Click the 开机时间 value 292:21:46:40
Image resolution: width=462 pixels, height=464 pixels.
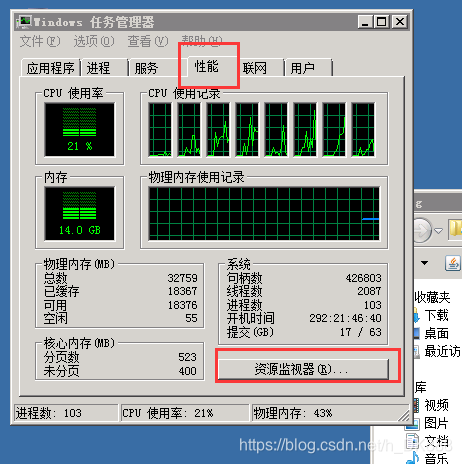(345, 318)
